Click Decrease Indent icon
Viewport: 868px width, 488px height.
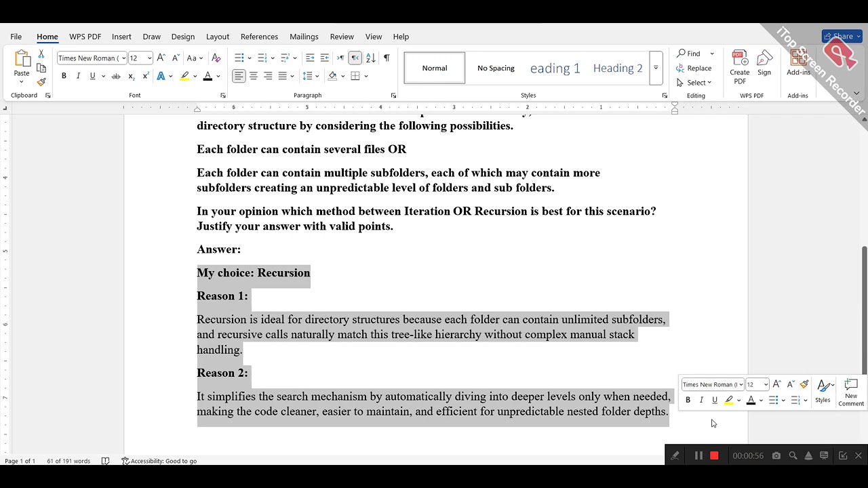pos(310,58)
